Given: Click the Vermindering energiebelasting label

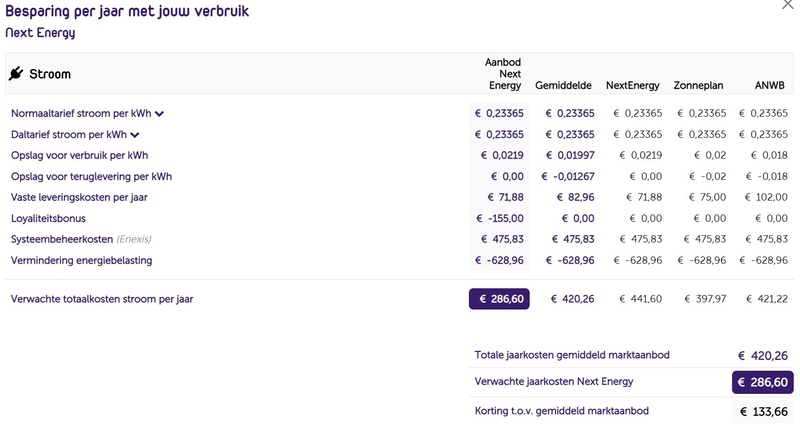Looking at the screenshot, I should [x=82, y=261].
